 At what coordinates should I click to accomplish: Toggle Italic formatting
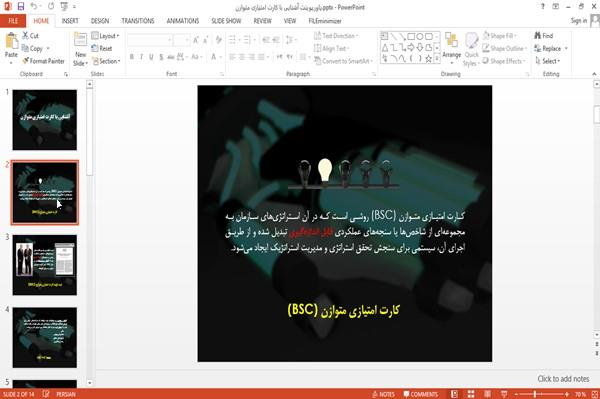click(x=142, y=57)
